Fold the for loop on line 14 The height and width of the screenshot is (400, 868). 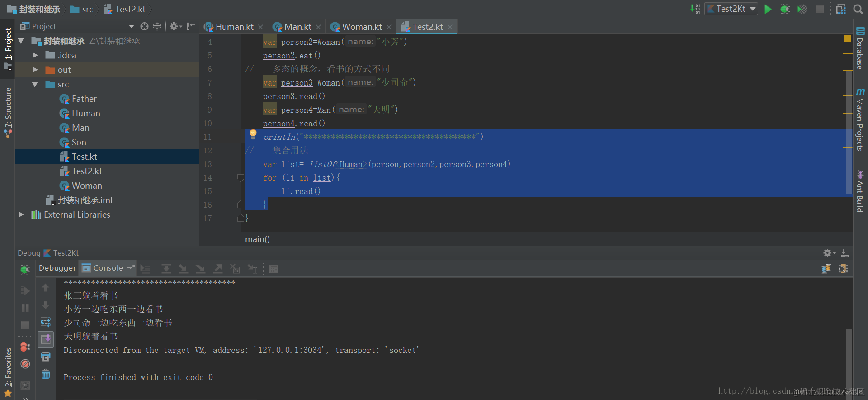click(x=241, y=178)
